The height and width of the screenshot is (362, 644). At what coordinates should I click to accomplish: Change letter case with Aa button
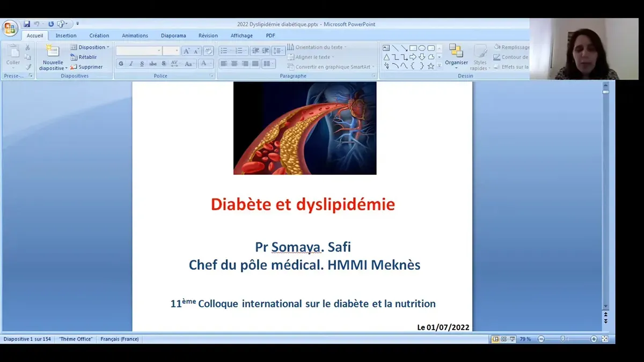189,63
